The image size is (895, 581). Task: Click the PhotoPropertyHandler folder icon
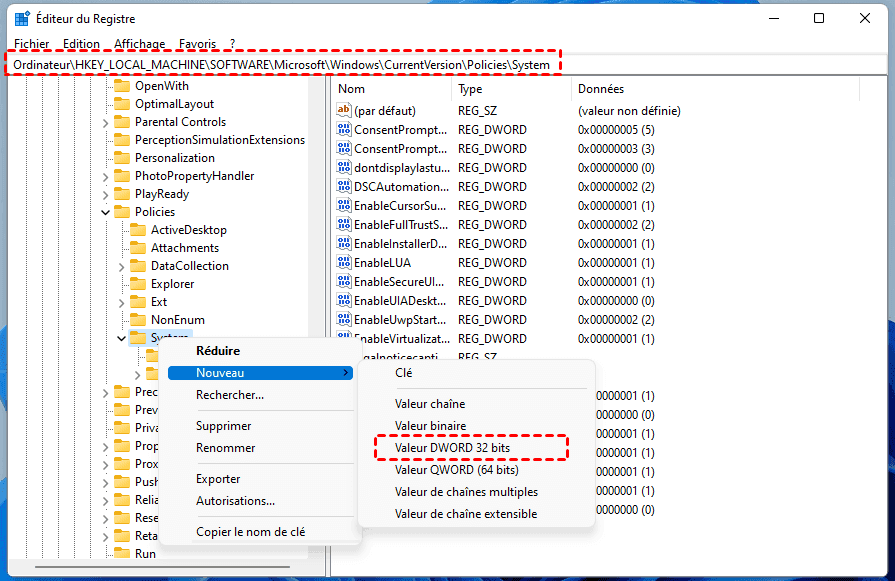(122, 176)
